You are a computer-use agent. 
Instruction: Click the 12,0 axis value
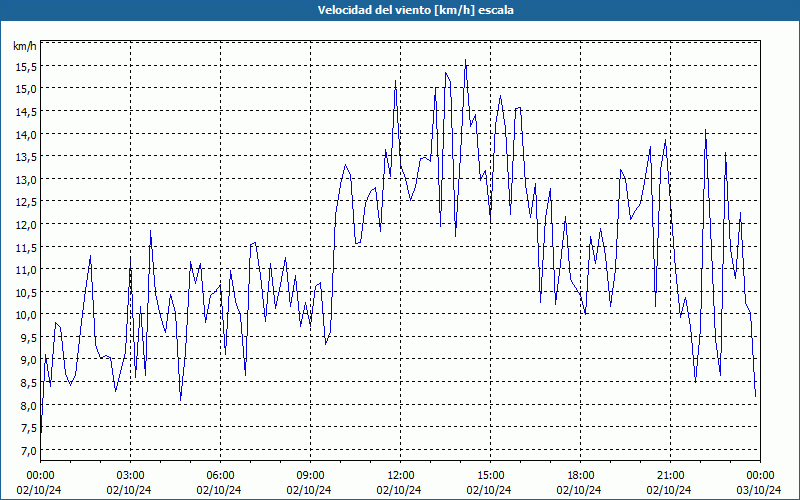click(27, 224)
